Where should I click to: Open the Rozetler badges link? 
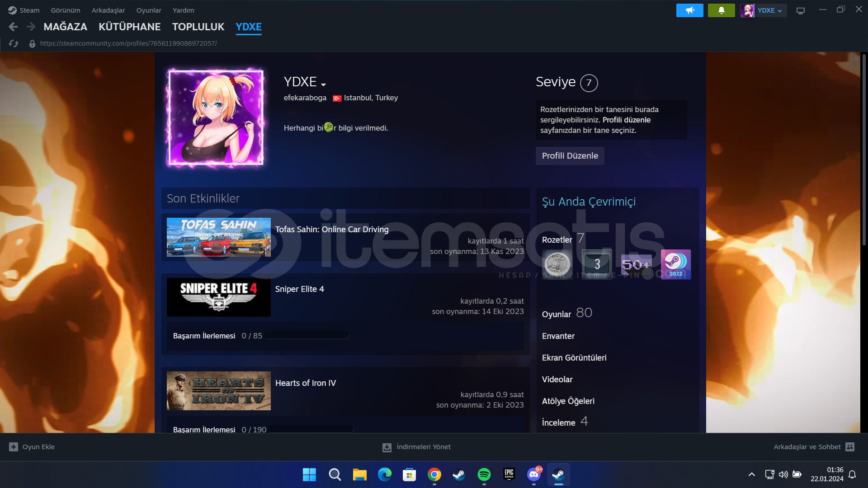click(x=557, y=240)
